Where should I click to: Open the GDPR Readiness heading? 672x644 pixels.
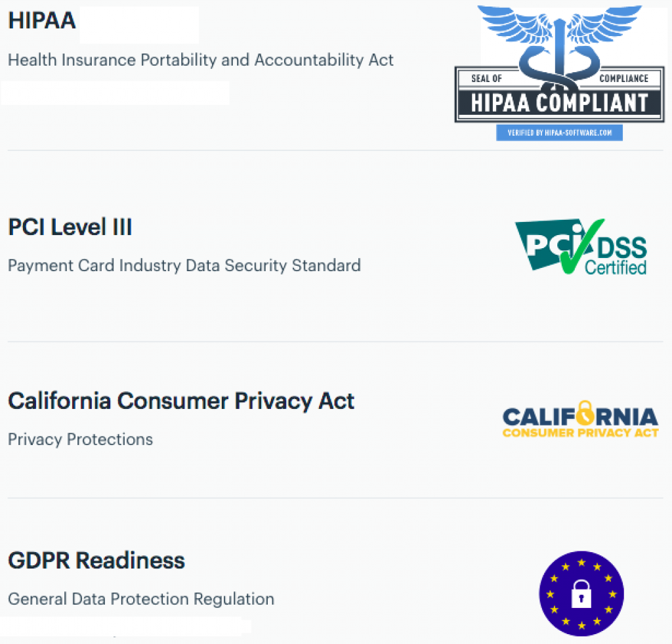pos(96,561)
